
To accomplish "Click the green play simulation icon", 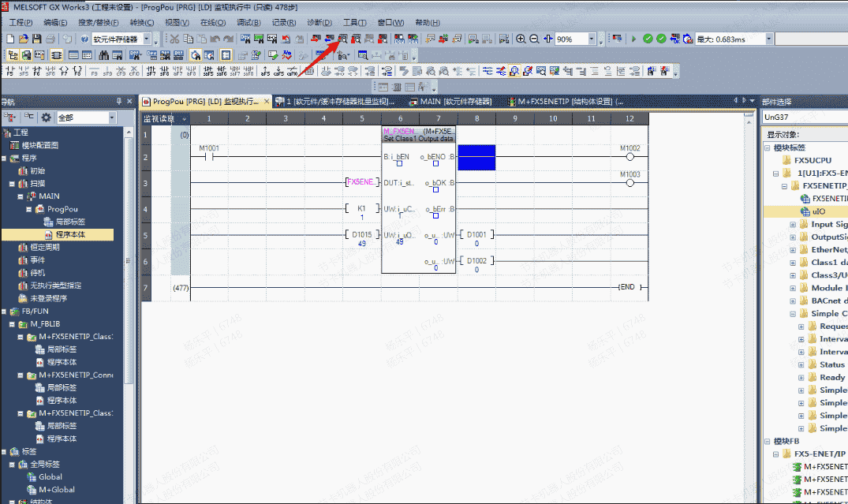I will (x=633, y=39).
